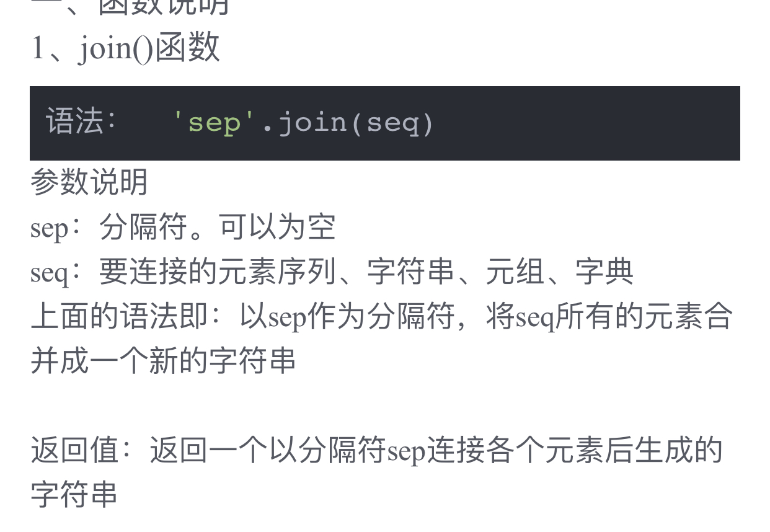The height and width of the screenshot is (532, 770).
Task: Click '.join' in the code block
Action: tap(303, 123)
